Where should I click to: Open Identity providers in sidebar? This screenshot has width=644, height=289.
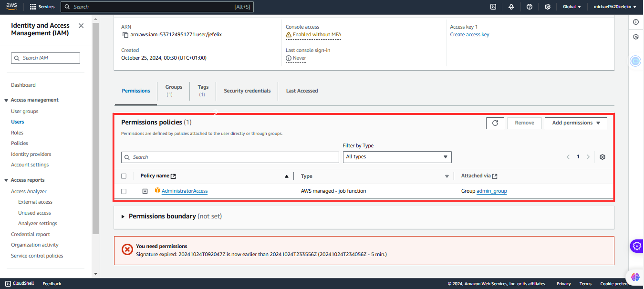tap(31, 154)
